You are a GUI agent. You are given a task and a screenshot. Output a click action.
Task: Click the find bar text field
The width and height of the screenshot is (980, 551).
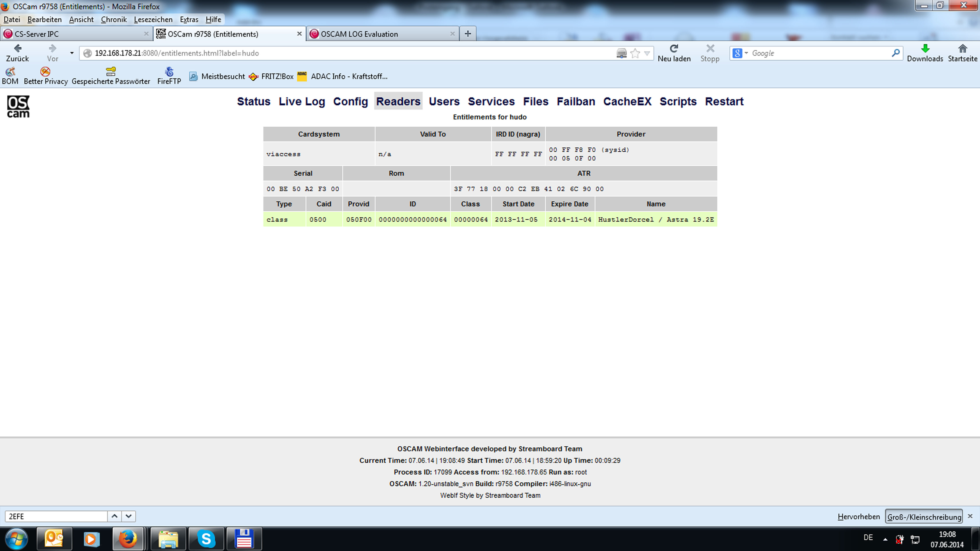(x=56, y=516)
